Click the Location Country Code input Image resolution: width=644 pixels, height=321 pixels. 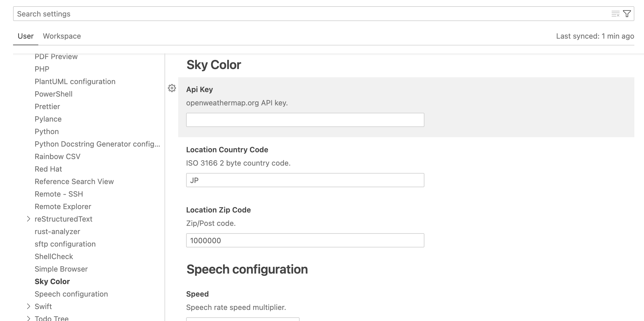[305, 180]
